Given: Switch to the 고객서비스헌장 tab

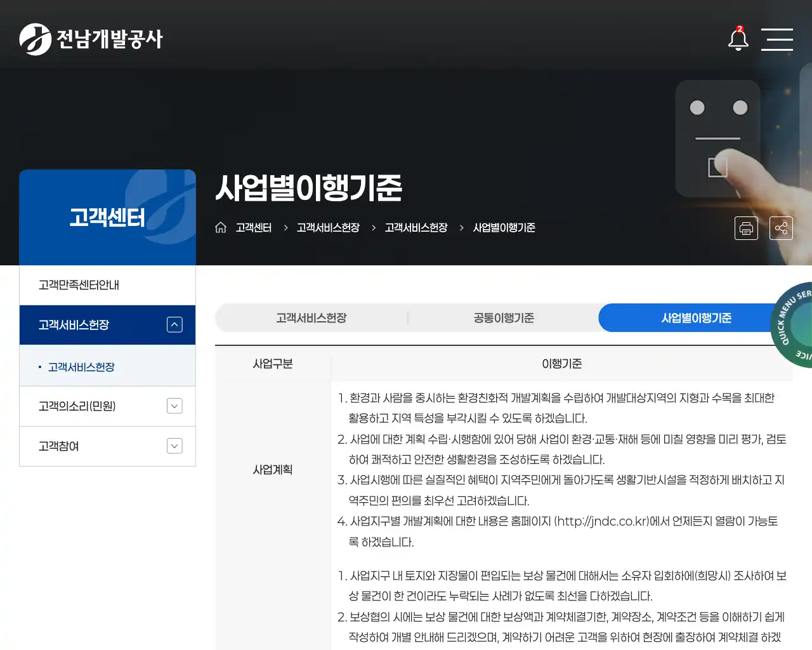Looking at the screenshot, I should click(x=311, y=318).
